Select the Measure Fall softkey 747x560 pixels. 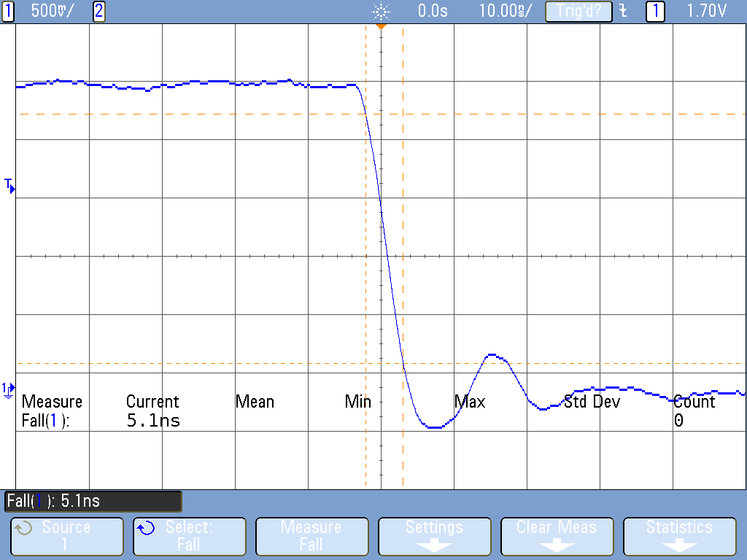pyautogui.click(x=311, y=537)
